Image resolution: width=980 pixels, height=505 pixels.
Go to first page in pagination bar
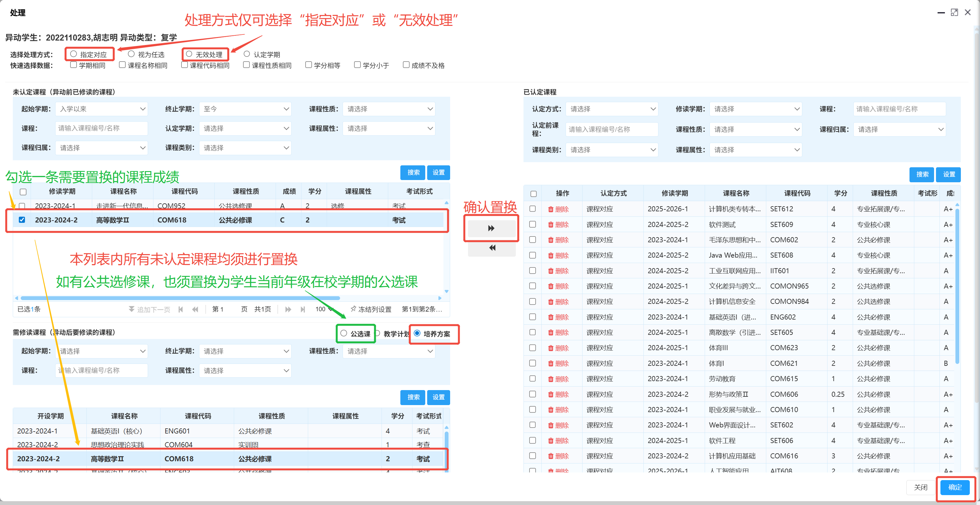click(x=181, y=309)
